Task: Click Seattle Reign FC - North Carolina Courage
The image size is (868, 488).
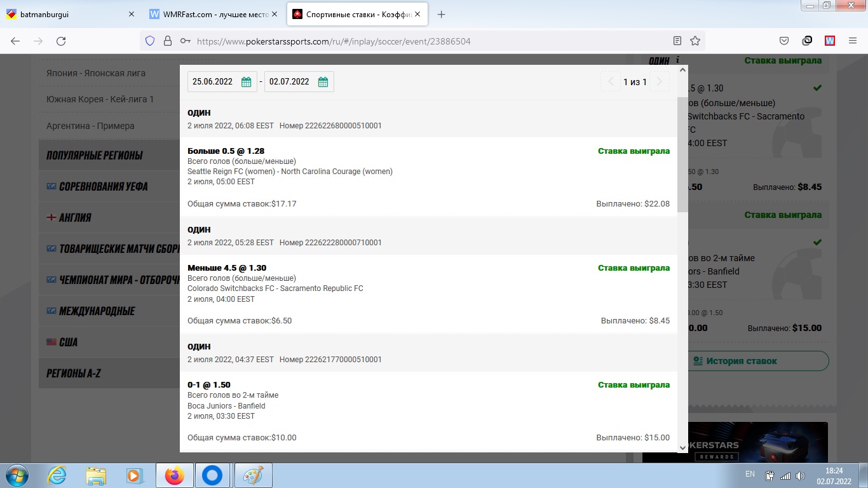Action: click(x=290, y=172)
